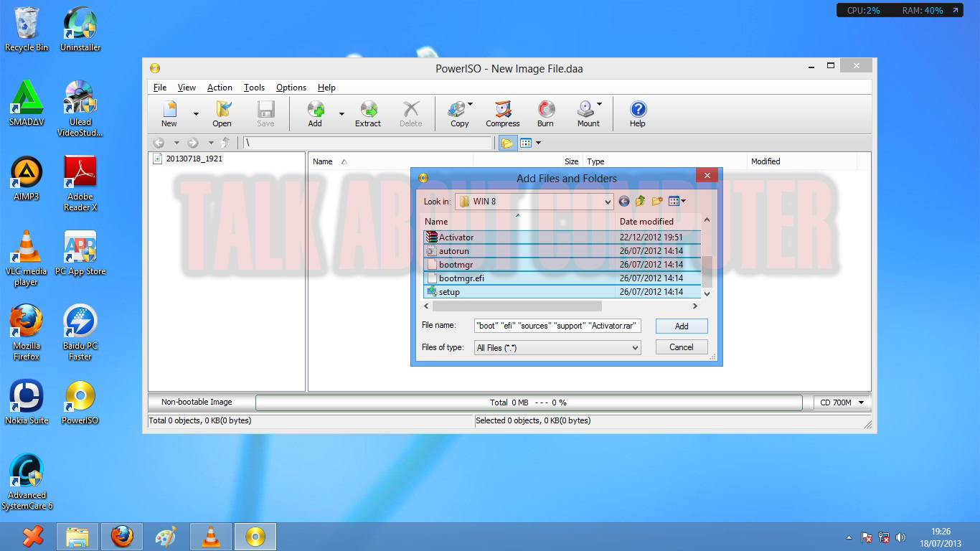Open the View menu
The width and height of the screenshot is (980, 551).
point(187,88)
